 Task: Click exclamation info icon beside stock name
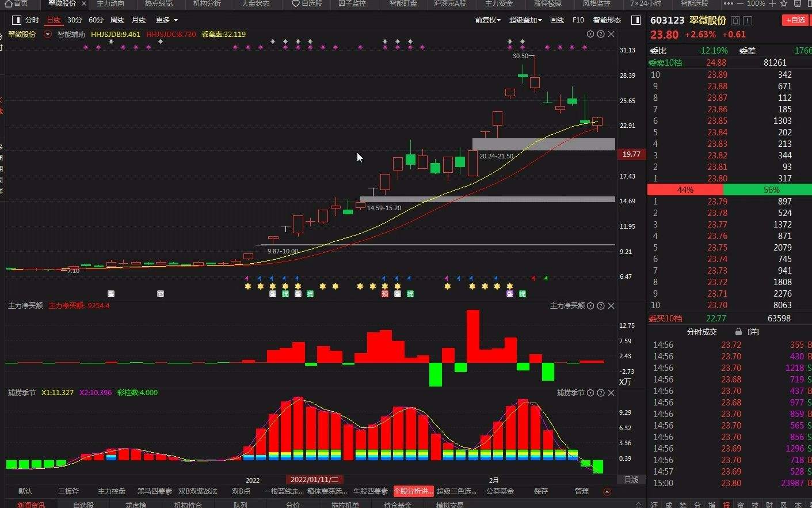[x=748, y=20]
